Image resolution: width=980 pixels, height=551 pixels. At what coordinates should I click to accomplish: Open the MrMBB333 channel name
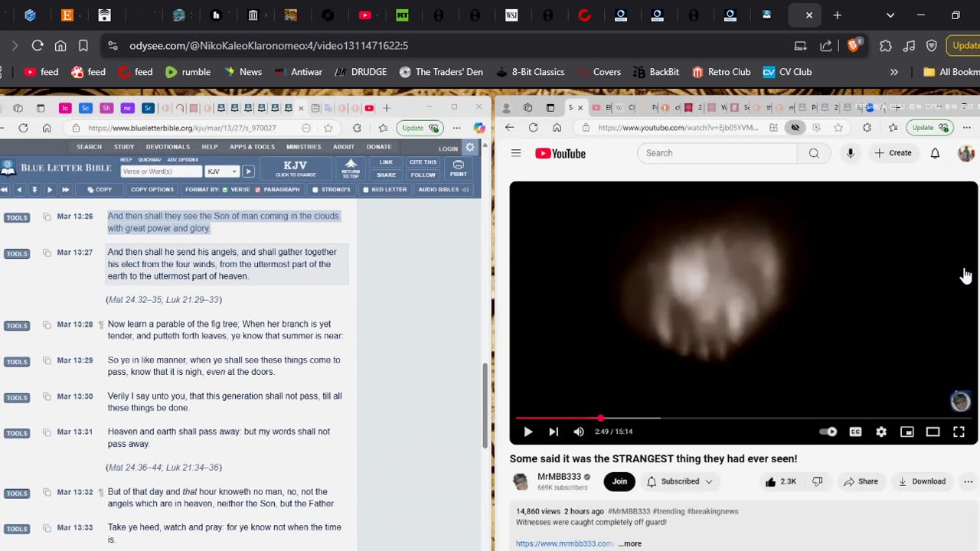[559, 477]
